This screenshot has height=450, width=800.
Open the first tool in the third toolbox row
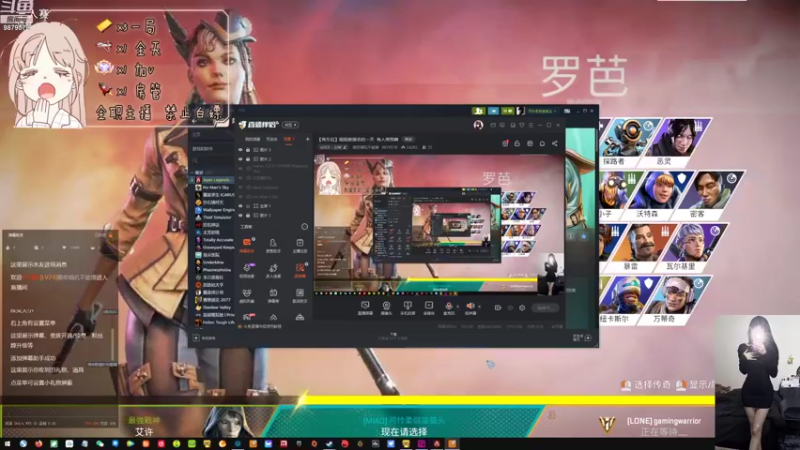pyautogui.click(x=247, y=295)
